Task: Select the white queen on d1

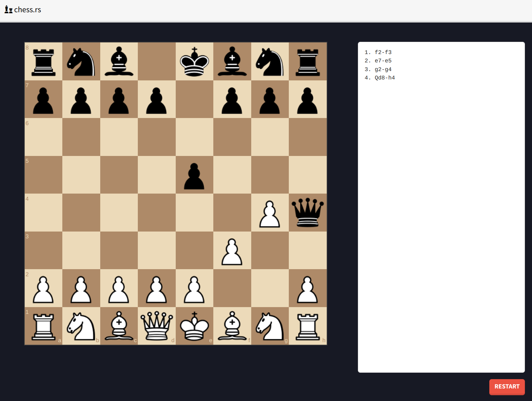Action: tap(156, 326)
